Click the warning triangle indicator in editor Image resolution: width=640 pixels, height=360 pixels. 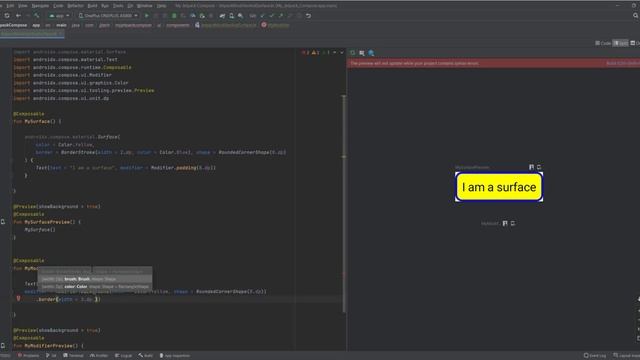pos(315,53)
